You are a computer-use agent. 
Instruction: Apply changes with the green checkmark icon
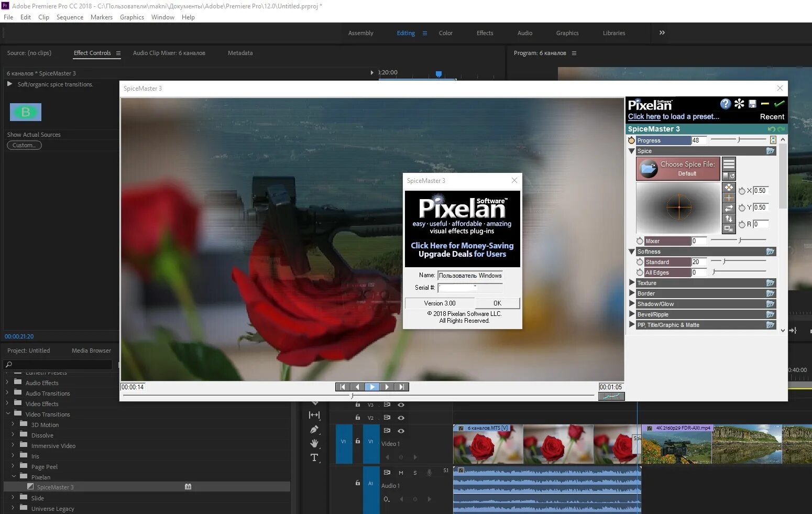coord(779,104)
